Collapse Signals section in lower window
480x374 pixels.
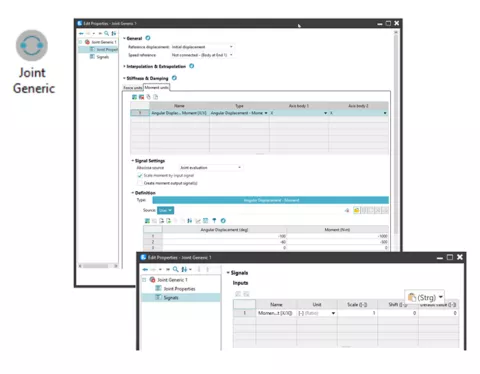(228, 273)
